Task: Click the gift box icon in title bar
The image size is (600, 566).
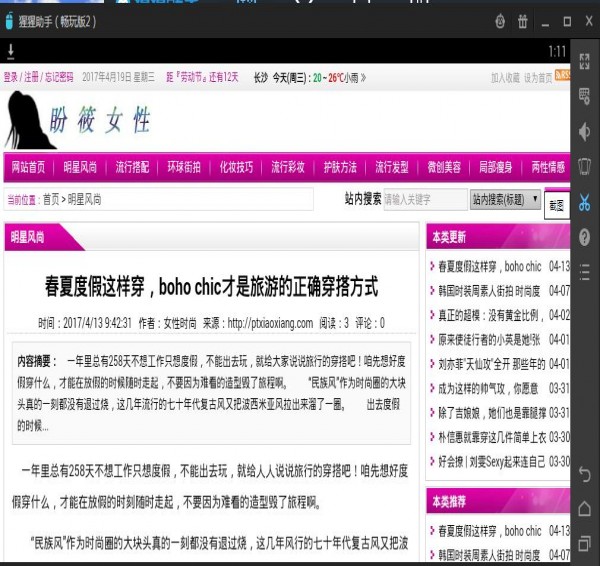Action: tap(523, 21)
